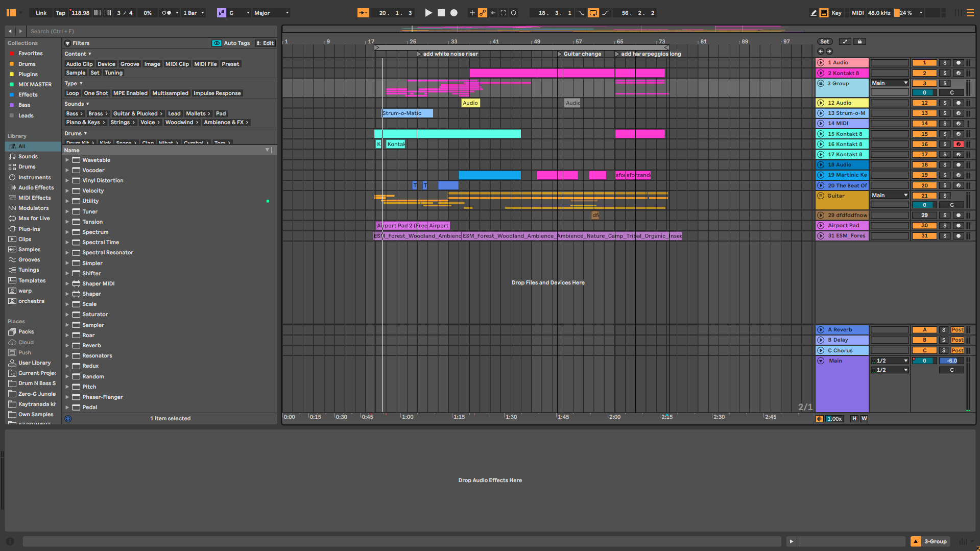Viewport: 980px width, 551px height.
Task: Unfold the 3 Group track
Action: [821, 83]
